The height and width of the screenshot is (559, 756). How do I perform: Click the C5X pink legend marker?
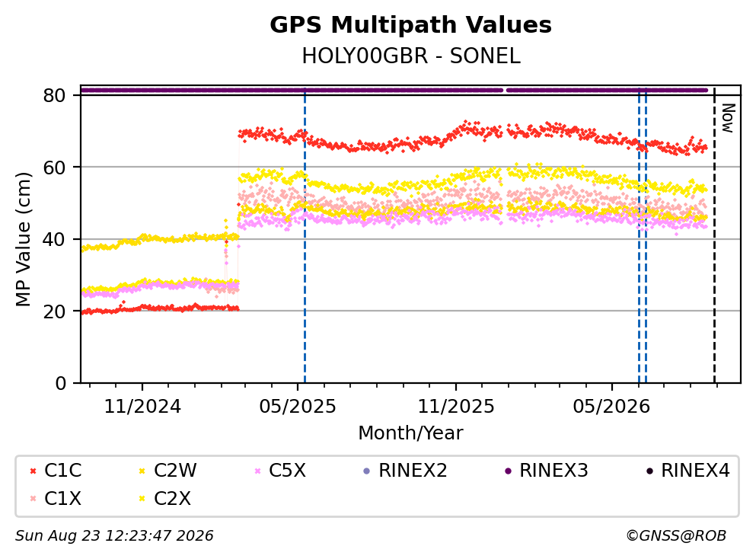pos(257,471)
